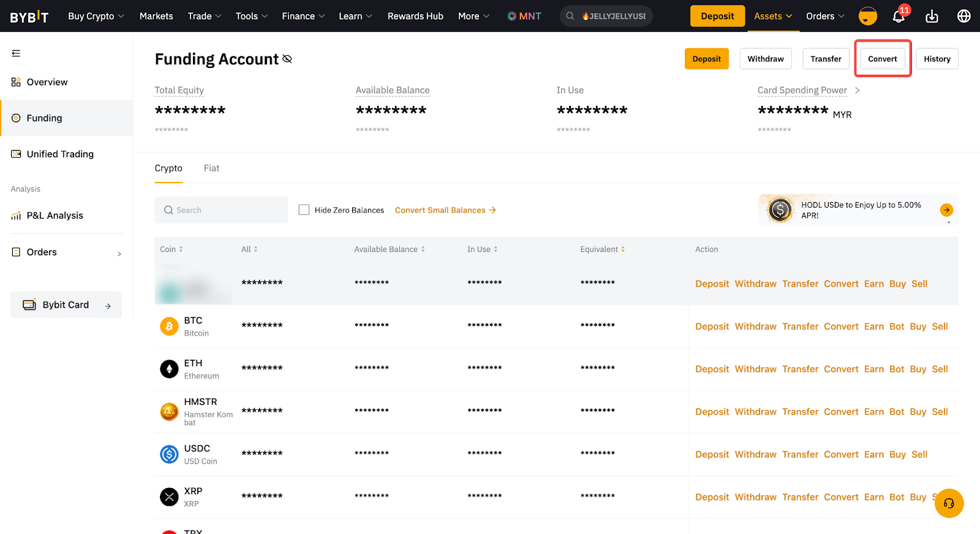Screen dimensions: 980x534
Task: Switch to the Fiat tab
Action: tap(211, 168)
